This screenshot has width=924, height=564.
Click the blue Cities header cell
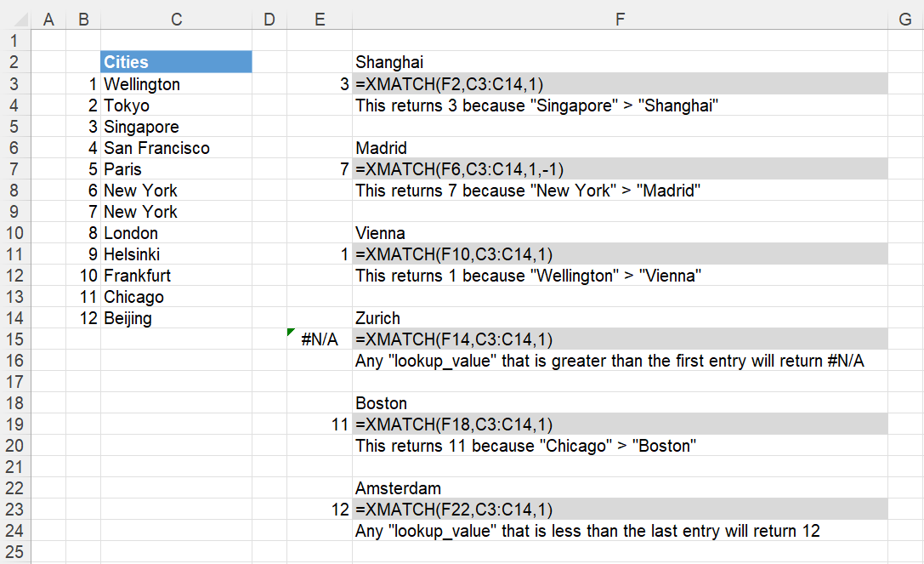click(x=176, y=61)
